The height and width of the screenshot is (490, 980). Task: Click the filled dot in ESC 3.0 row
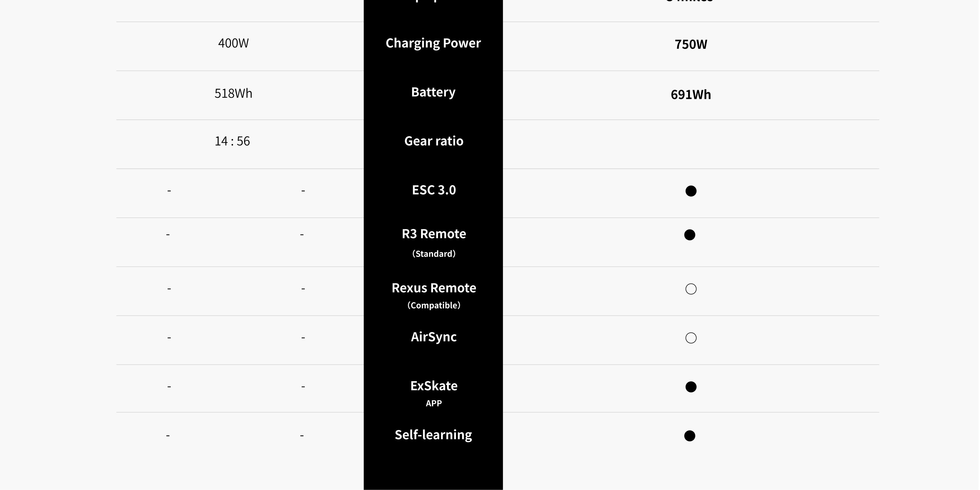coord(691,191)
